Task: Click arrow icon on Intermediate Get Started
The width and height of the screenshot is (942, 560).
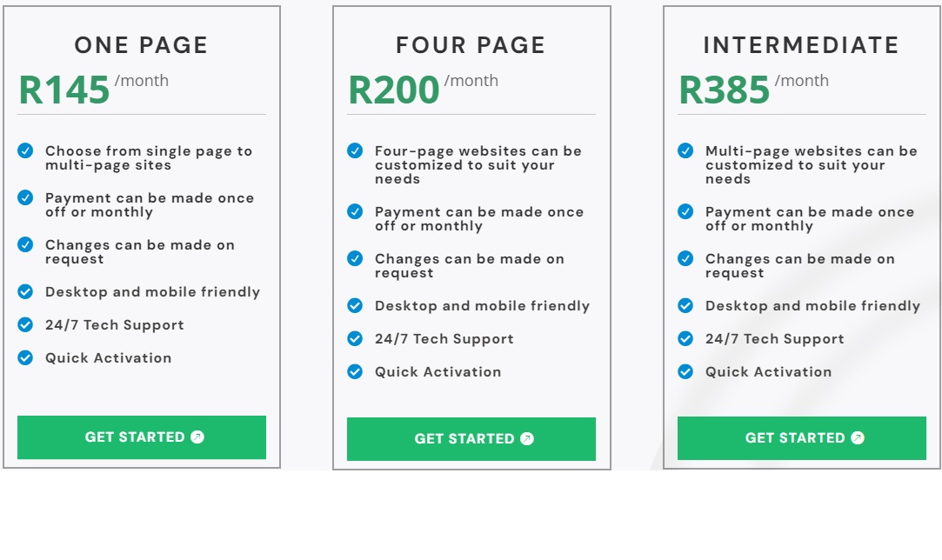Action: coord(858,438)
